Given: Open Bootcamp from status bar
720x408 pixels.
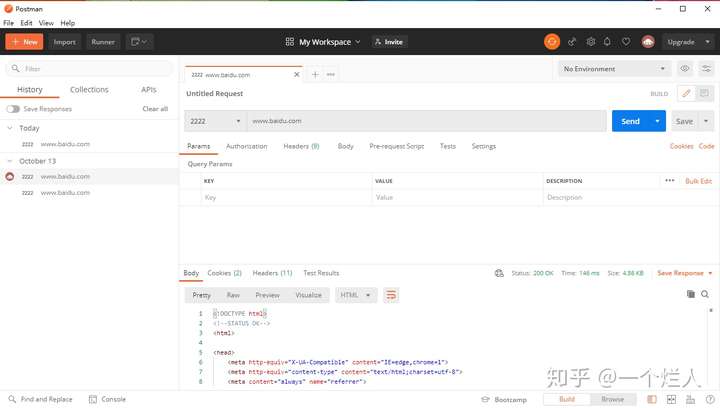Looking at the screenshot, I should (504, 400).
